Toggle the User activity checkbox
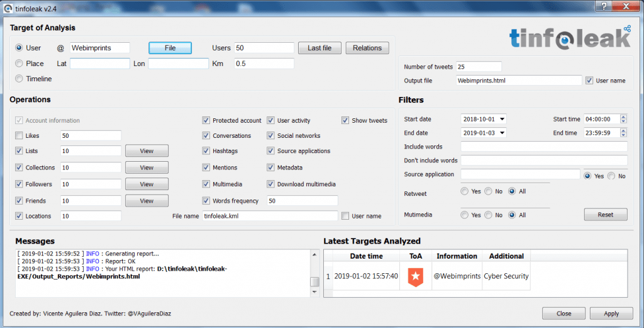The image size is (644, 328). pos(270,120)
